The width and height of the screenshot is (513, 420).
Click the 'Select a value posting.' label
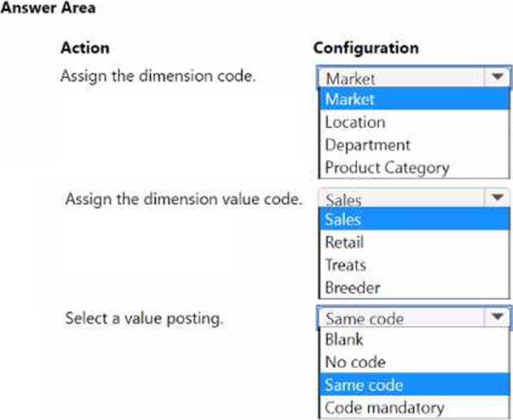pos(144,317)
